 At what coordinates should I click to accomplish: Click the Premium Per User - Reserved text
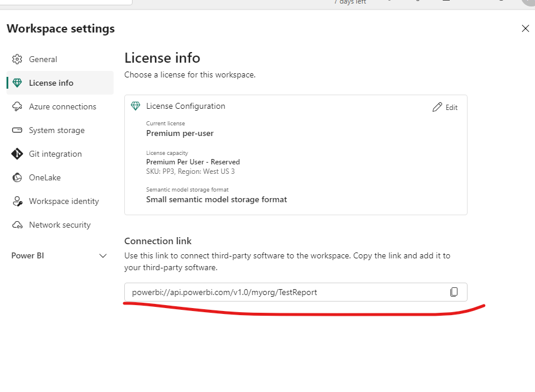[x=193, y=162]
